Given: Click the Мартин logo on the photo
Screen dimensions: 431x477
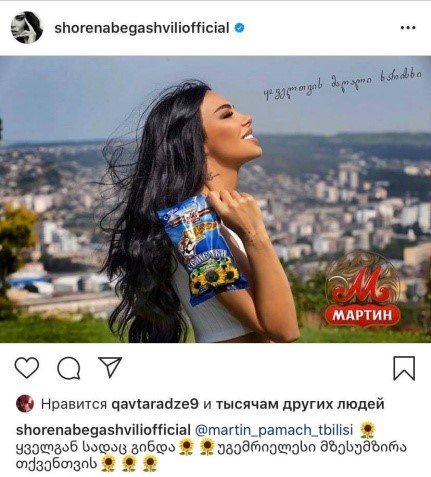Looking at the screenshot, I should [362, 290].
